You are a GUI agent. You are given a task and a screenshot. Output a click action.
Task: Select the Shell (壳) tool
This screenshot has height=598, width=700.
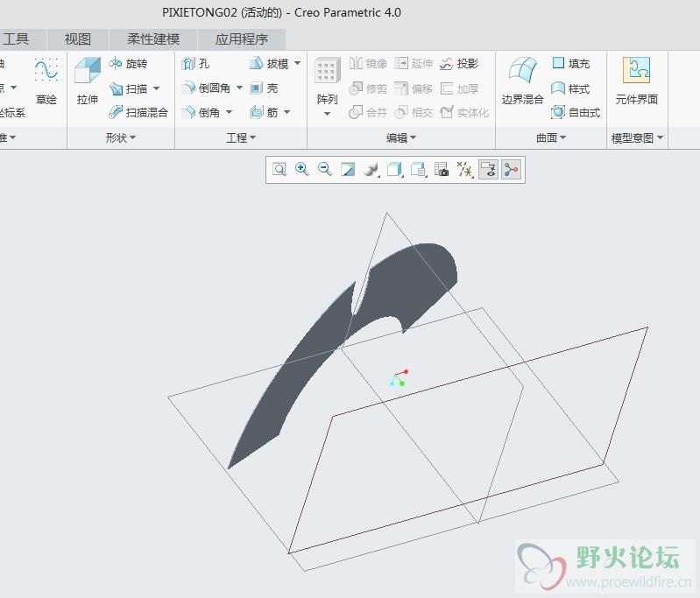264,88
